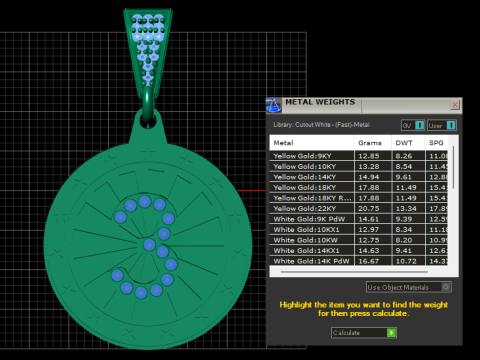The image size is (480, 360).
Task: Sort by the DWT column header
Action: 408,143
